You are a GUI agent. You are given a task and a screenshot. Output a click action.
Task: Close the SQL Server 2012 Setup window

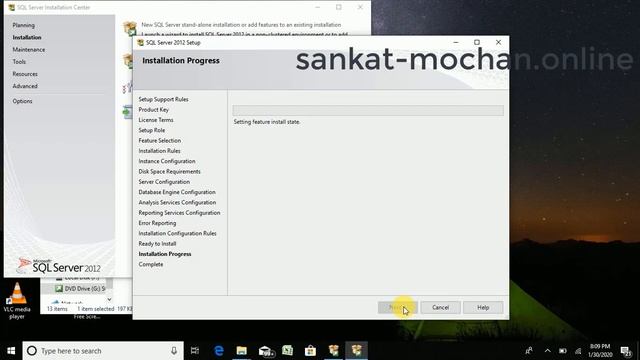(498, 42)
